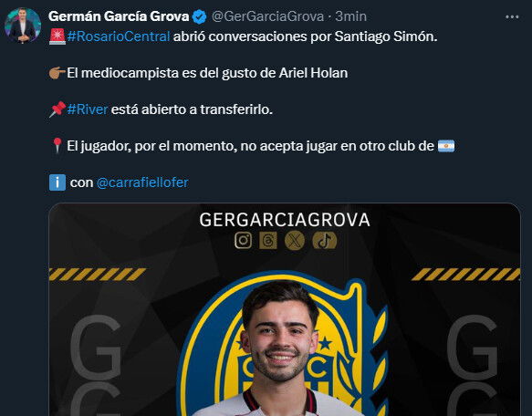Open the #RosarioCentral hashtag
This screenshot has width=532, height=416.
[119, 36]
